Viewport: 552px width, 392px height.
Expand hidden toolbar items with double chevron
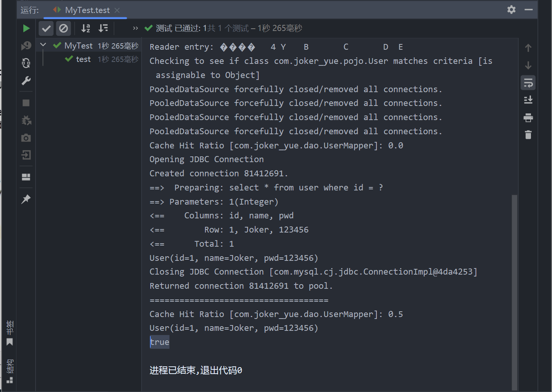click(135, 28)
